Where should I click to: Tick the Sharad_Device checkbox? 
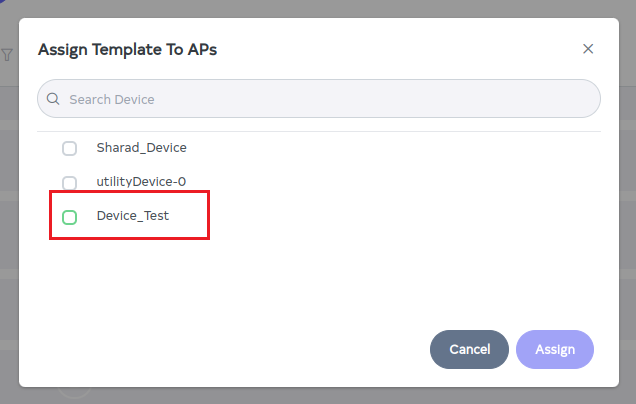70,149
